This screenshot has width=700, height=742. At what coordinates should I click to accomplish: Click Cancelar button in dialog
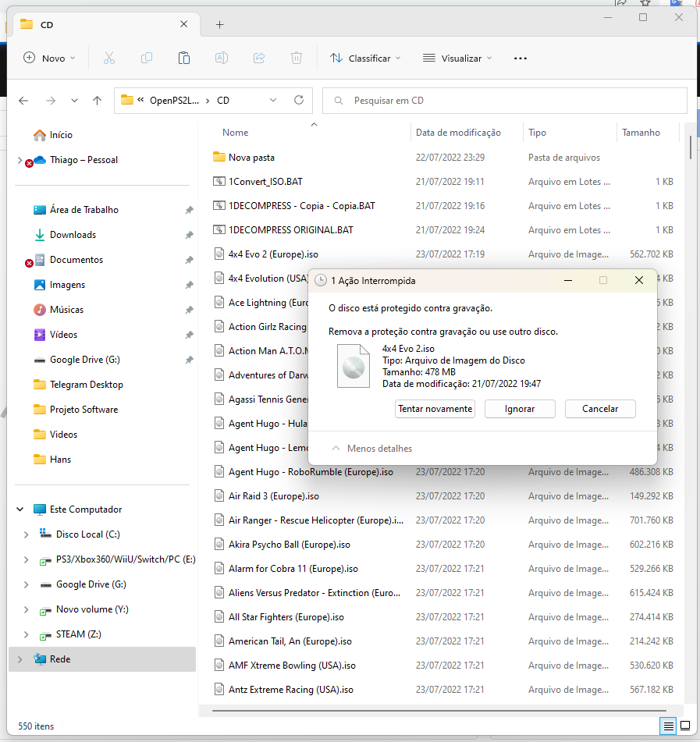600,409
